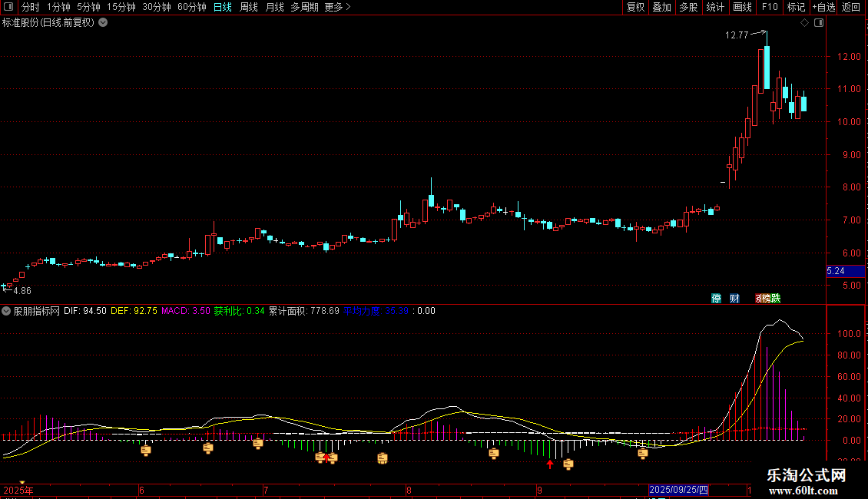Screen dimensions: 868x499
Task: Select the 60分钟 period tab
Action: click(191, 7)
